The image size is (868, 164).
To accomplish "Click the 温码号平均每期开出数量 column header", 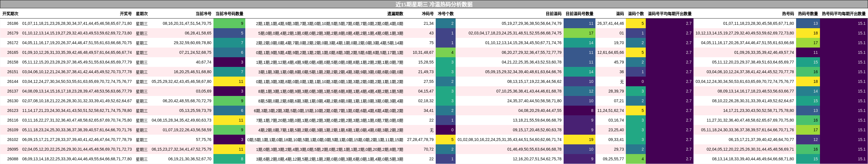I will pyautogui.click(x=670, y=14).
